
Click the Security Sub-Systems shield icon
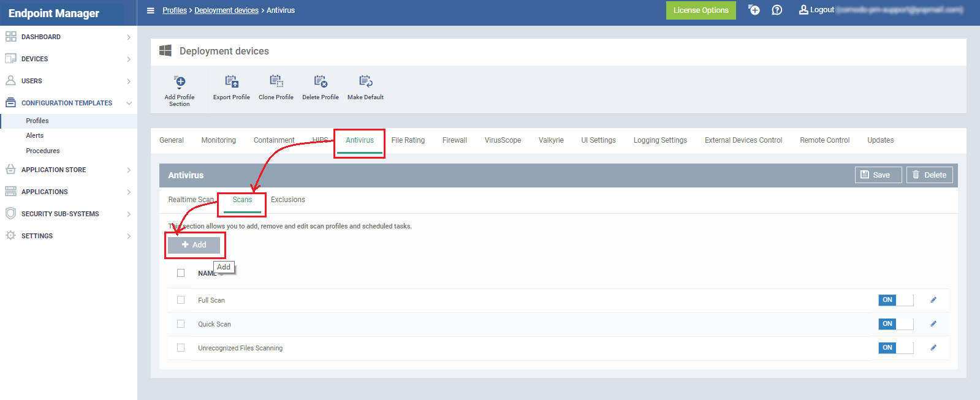pos(11,214)
